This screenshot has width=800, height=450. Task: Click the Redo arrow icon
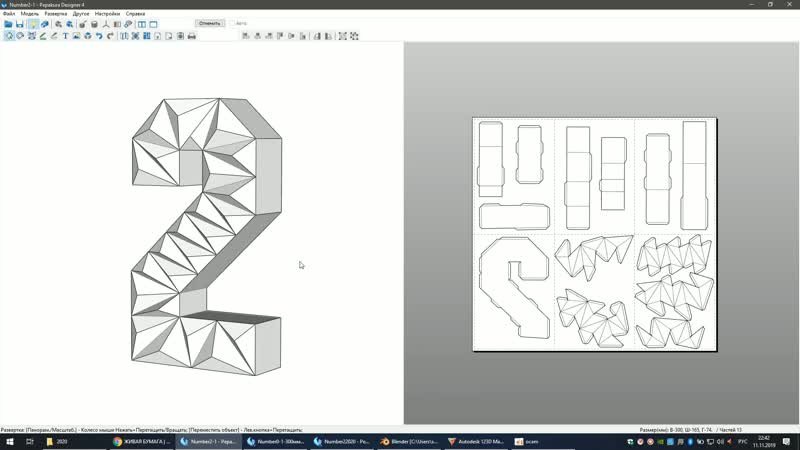point(110,36)
